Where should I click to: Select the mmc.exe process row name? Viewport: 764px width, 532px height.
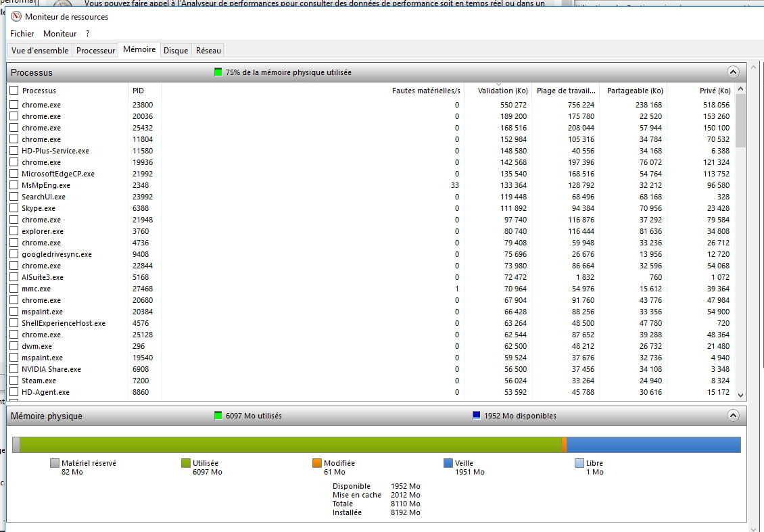(36, 289)
